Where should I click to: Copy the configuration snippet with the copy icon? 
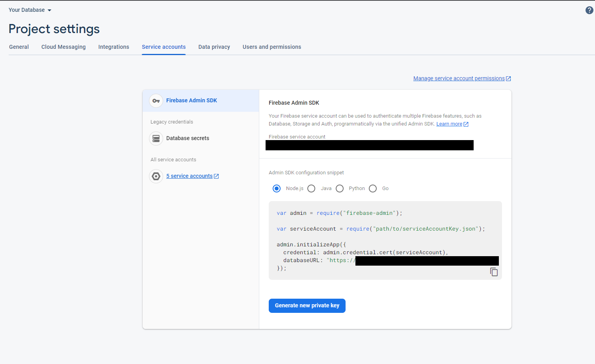pyautogui.click(x=494, y=272)
